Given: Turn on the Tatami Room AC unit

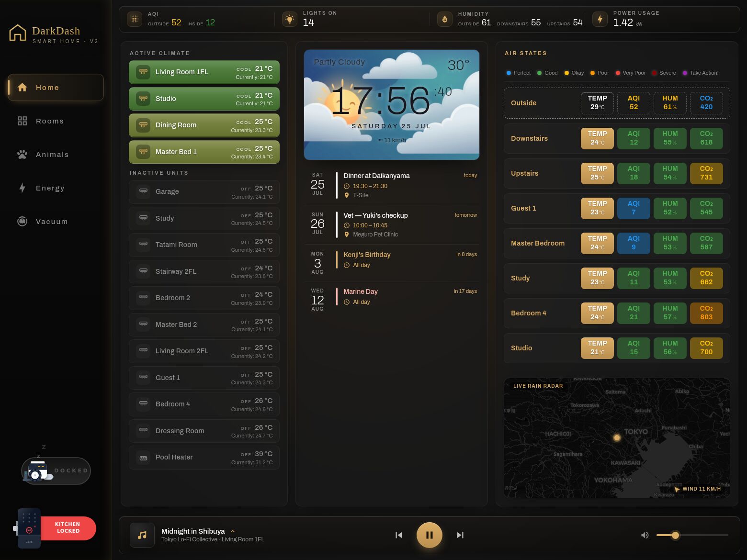Looking at the screenshot, I should (x=204, y=245).
